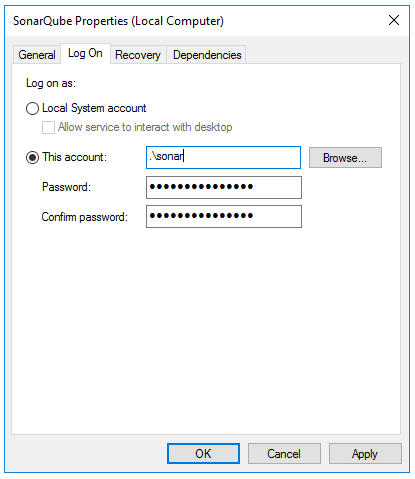Tick Allow service to interact with desktop

(x=48, y=127)
